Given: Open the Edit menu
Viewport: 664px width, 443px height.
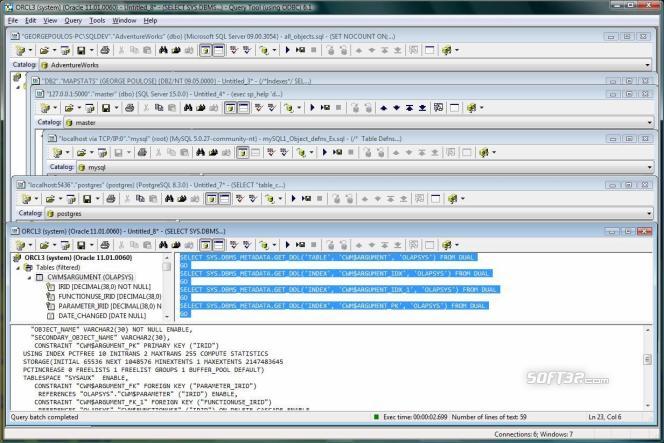Looking at the screenshot, I should coord(30,20).
